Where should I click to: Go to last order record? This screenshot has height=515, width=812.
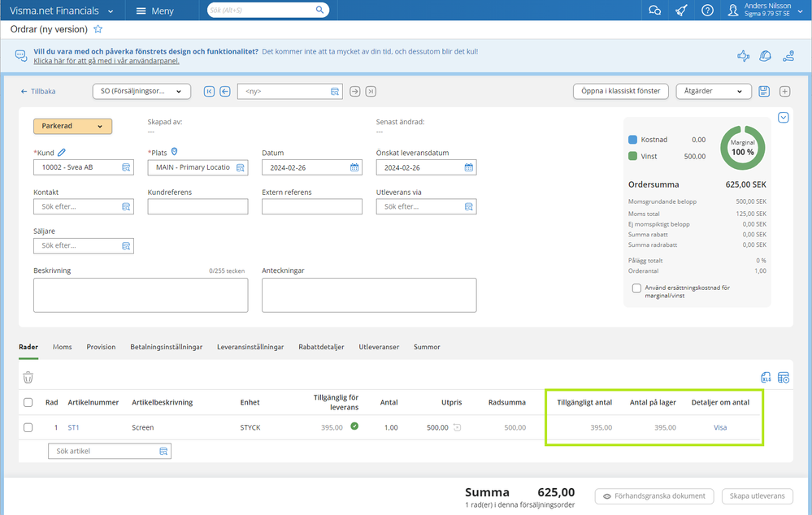[371, 92]
